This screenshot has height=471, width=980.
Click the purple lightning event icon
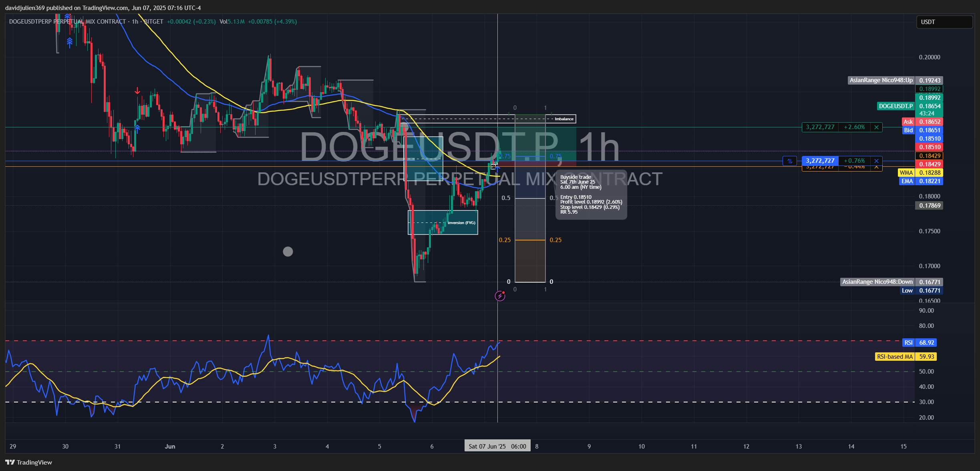500,296
